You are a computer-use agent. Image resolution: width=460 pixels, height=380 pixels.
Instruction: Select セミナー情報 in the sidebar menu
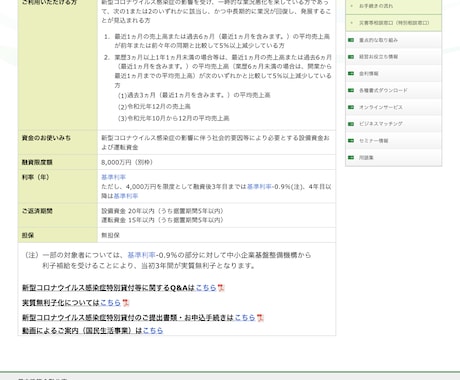coord(394,141)
